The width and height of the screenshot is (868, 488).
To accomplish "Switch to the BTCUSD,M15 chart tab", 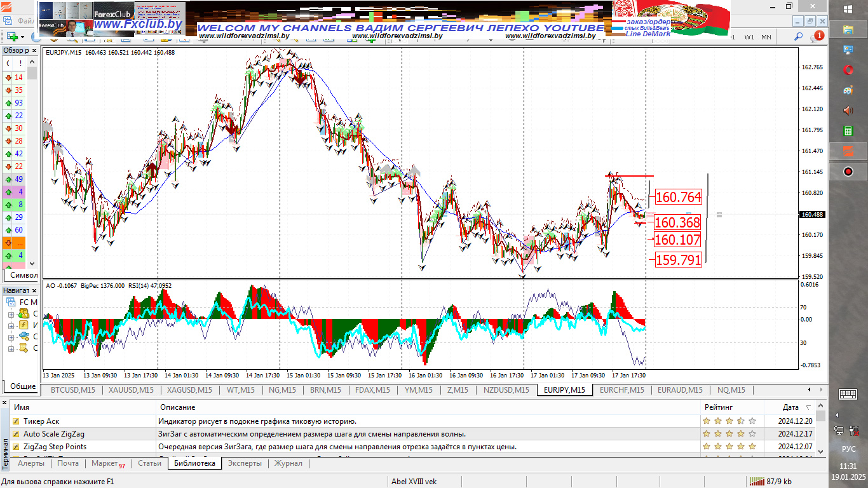I will click(72, 390).
